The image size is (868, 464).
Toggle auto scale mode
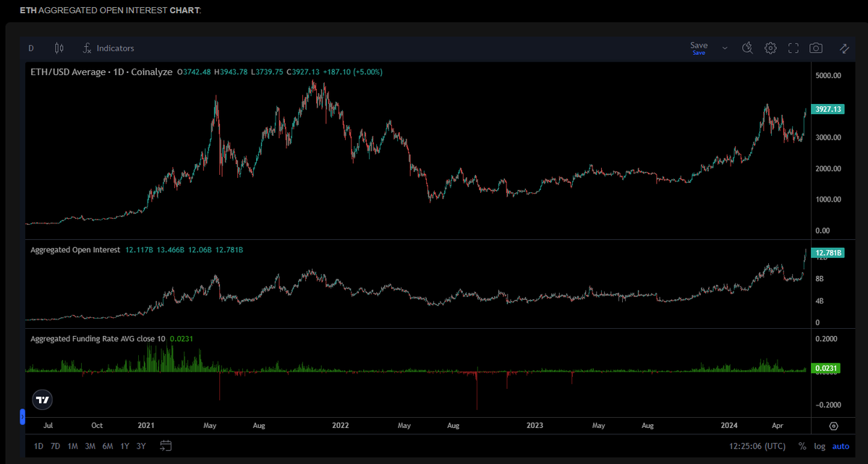[x=841, y=446]
